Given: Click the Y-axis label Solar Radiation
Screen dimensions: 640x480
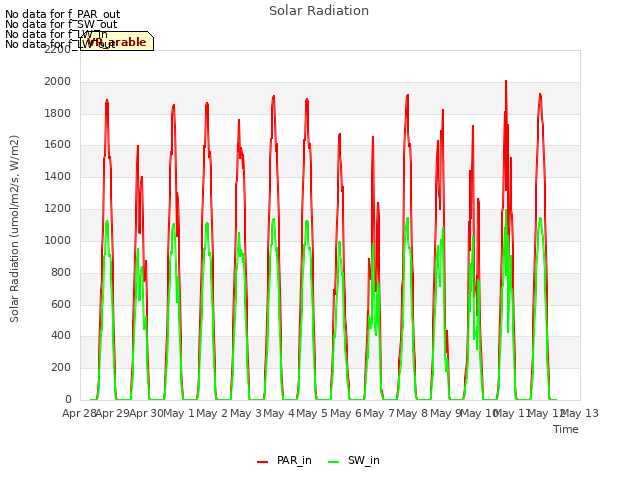Looking at the screenshot, I should point(14,229).
